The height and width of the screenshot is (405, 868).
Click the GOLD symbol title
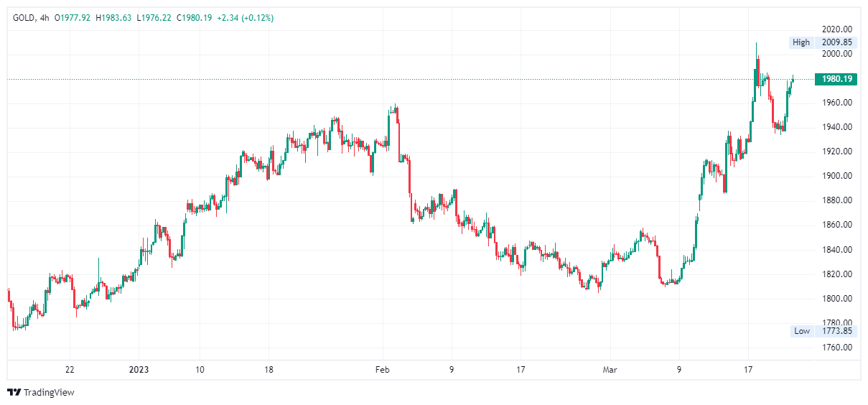24,17
